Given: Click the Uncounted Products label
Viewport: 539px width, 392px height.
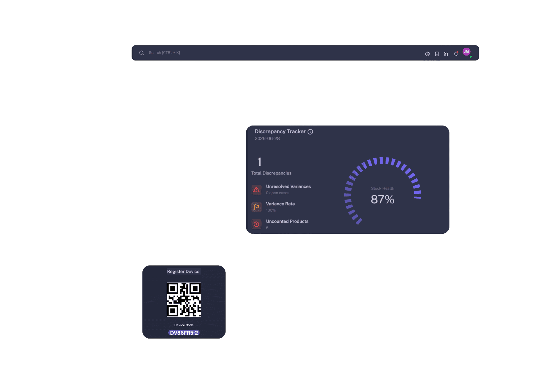Looking at the screenshot, I should point(287,221).
